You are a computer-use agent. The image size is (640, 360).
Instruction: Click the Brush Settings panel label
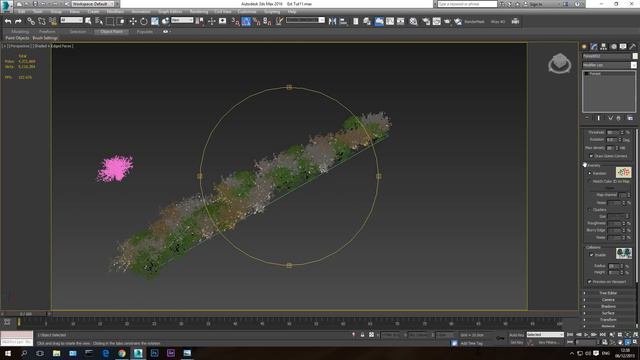pos(45,38)
